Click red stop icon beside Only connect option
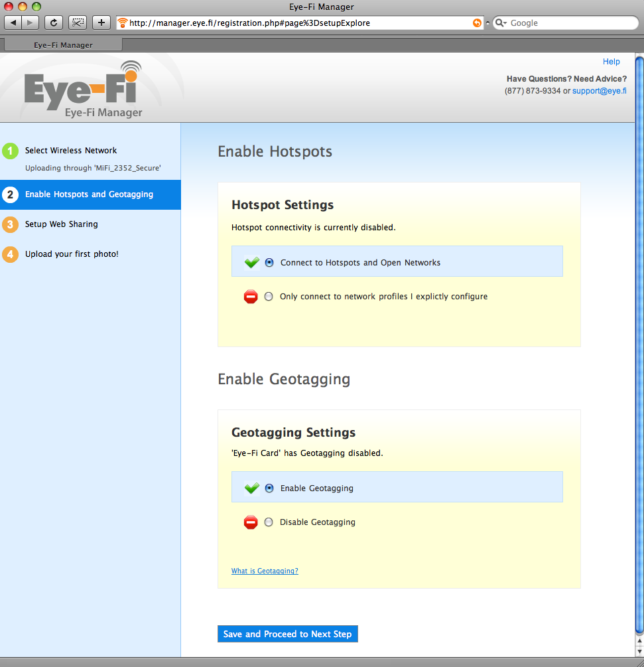Image resolution: width=644 pixels, height=667 pixels. (251, 297)
